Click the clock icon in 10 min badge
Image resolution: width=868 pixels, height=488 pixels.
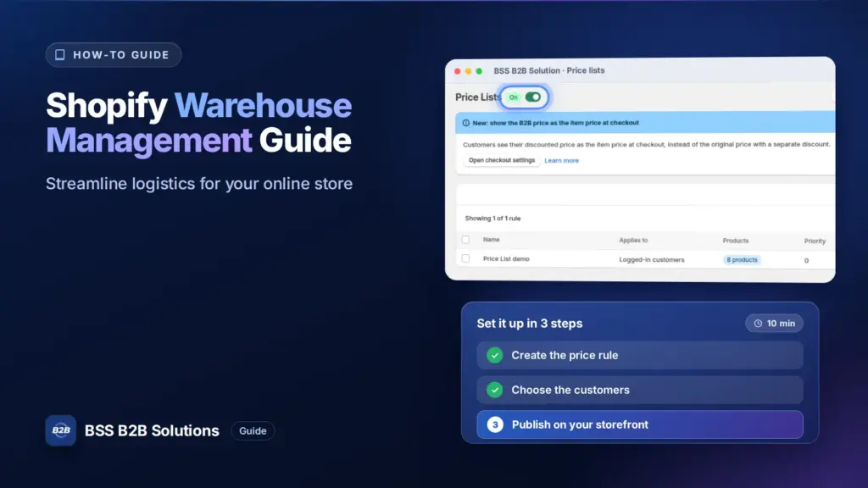pos(758,324)
